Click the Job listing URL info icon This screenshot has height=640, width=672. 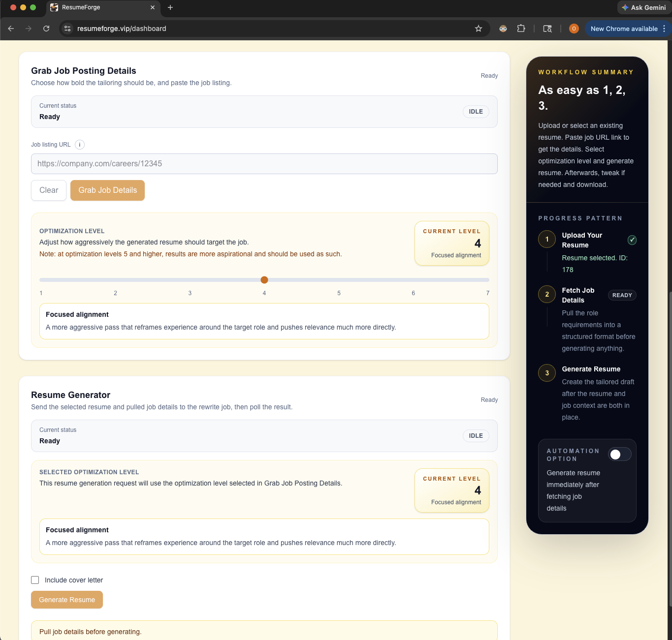[x=80, y=145]
